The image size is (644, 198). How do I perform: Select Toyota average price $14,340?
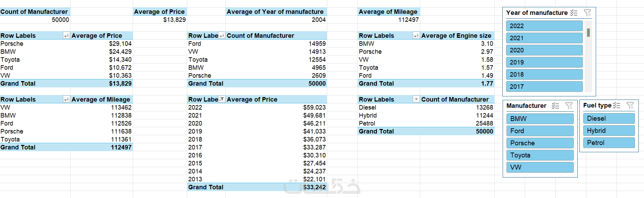pyautogui.click(x=101, y=59)
